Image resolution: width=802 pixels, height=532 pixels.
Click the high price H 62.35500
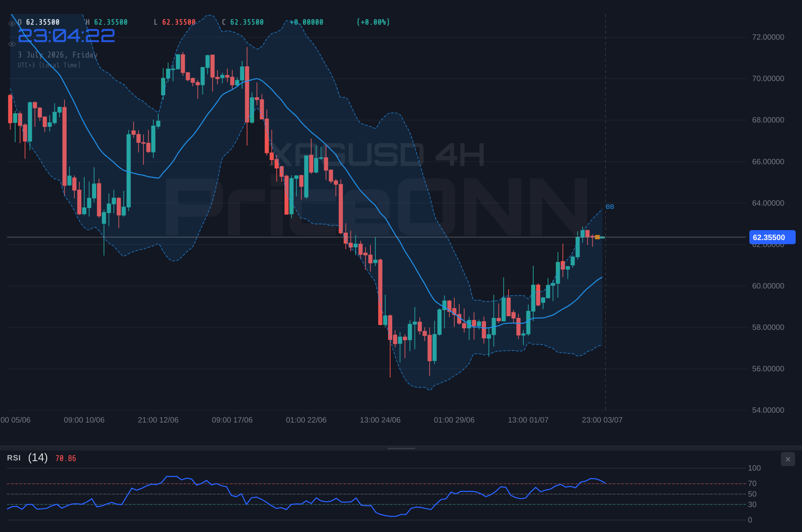click(x=107, y=22)
